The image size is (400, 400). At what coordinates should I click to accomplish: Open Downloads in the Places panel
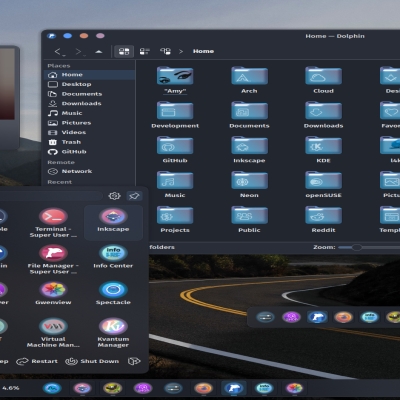pyautogui.click(x=89, y=103)
